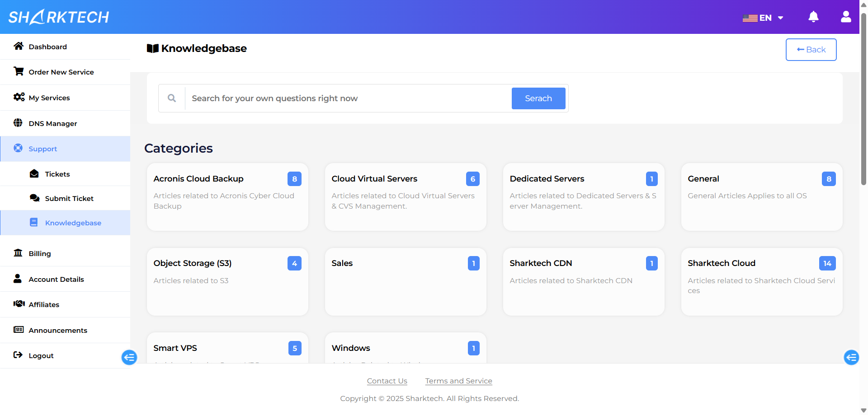Click the page vertical scrollbar thumb

point(863,99)
